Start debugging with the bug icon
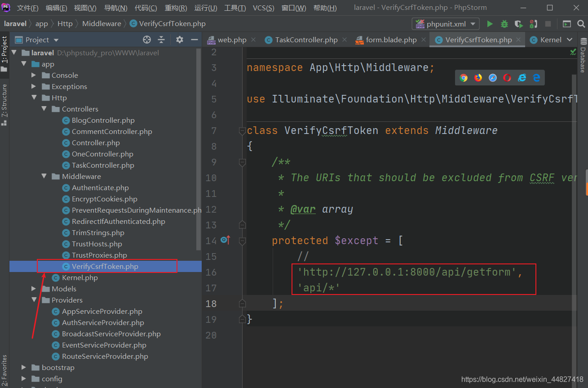 click(x=504, y=24)
